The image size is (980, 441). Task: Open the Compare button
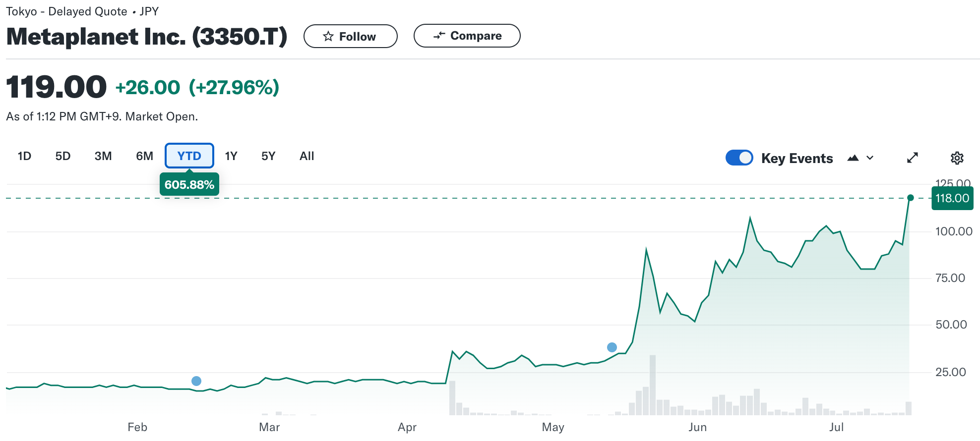[x=467, y=36]
